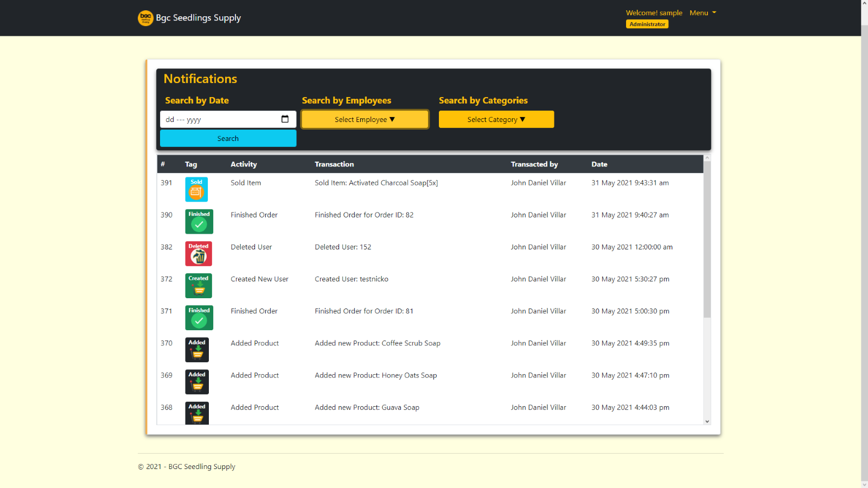Click the Tag column header
This screenshot has height=488, width=868.
point(191,164)
